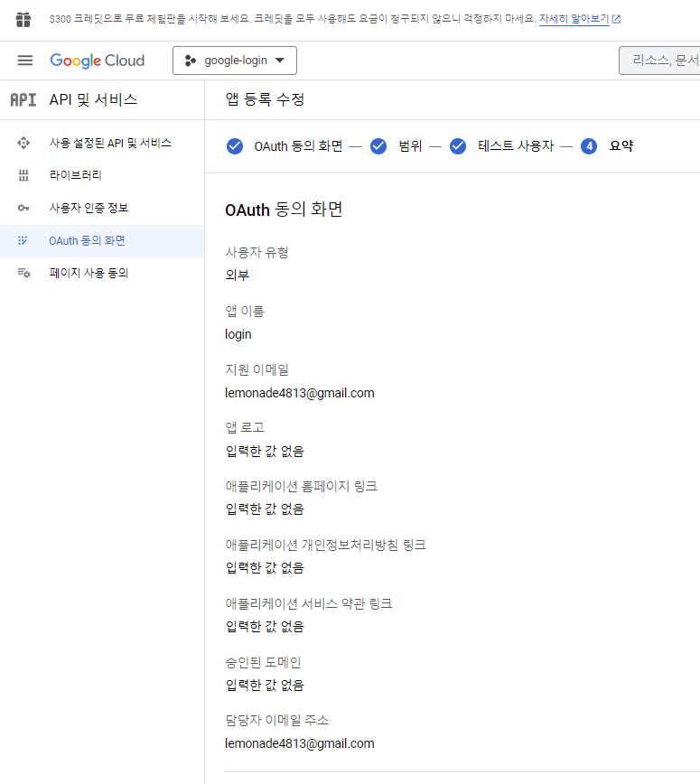The width and height of the screenshot is (700, 784).
Task: Click the 페이지 사용 동의 settings icon
Action: tap(23, 273)
